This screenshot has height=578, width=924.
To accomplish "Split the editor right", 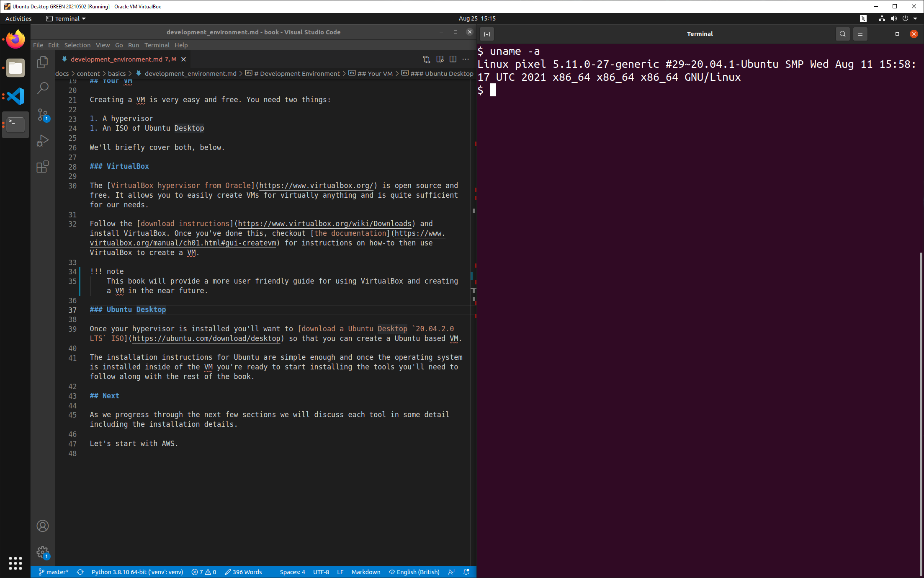I will [453, 59].
